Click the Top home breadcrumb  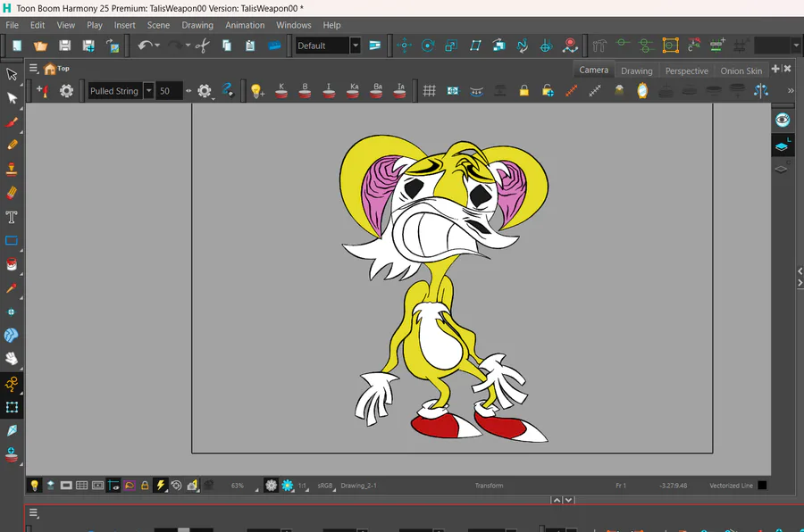[56, 69]
